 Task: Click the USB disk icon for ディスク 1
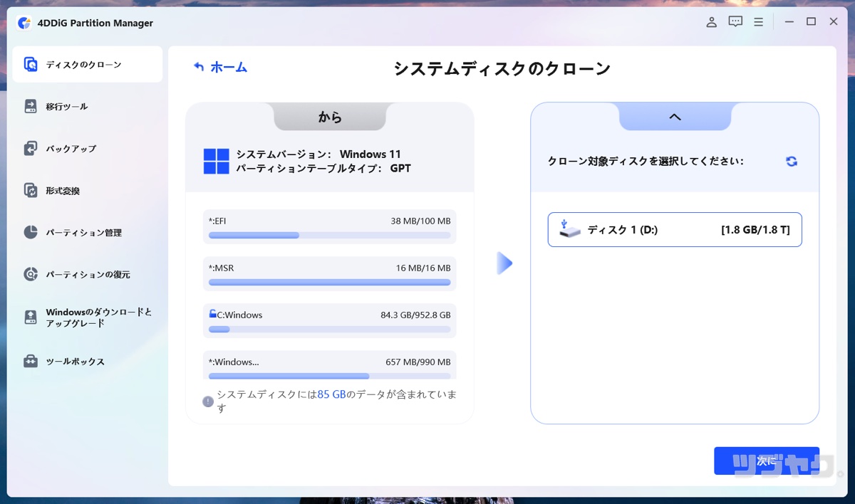pyautogui.click(x=569, y=229)
